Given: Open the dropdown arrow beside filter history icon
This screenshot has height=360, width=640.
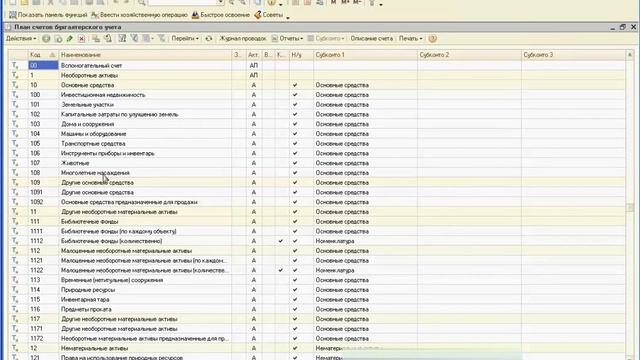Looking at the screenshot, I should click(152, 39).
